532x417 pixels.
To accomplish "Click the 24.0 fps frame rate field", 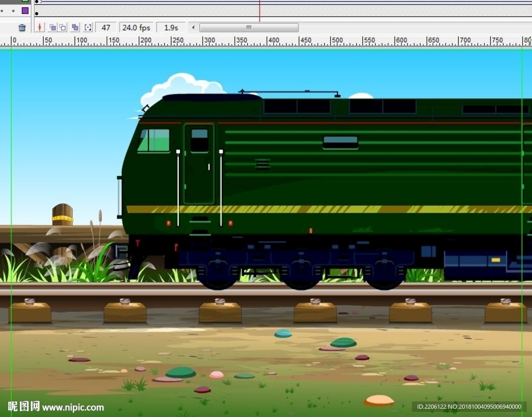I will click(x=136, y=28).
